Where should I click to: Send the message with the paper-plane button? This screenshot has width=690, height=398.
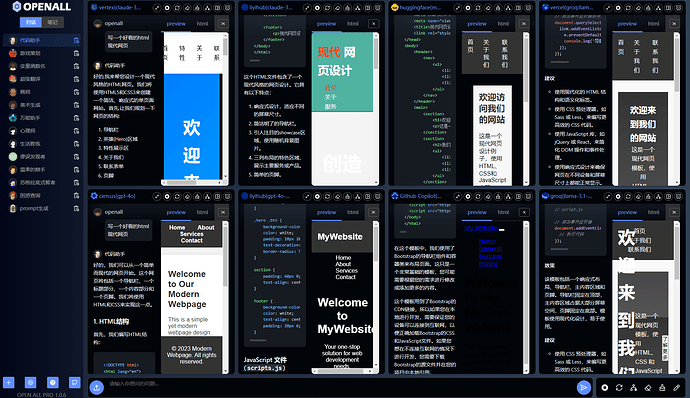[x=584, y=387]
